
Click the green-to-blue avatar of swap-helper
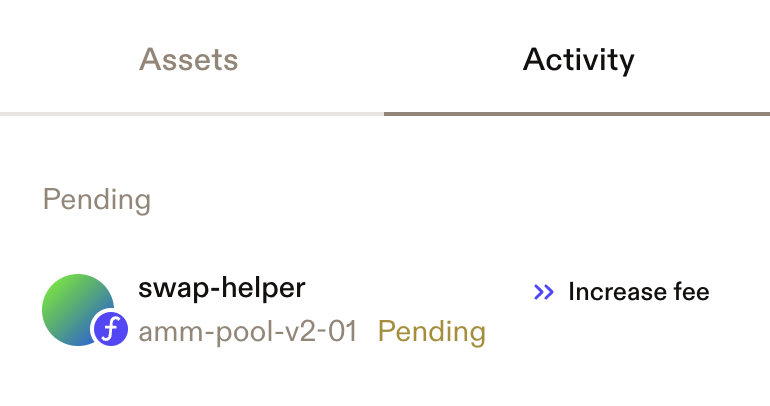[x=78, y=310]
